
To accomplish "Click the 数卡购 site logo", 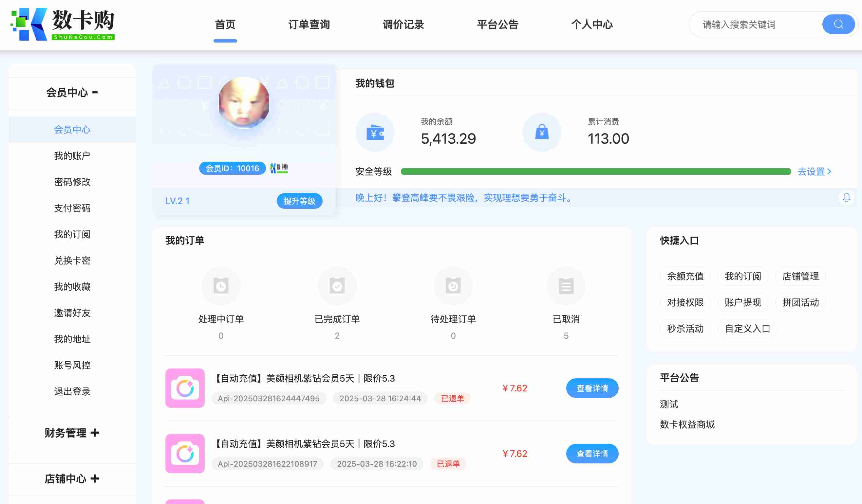I will (63, 24).
